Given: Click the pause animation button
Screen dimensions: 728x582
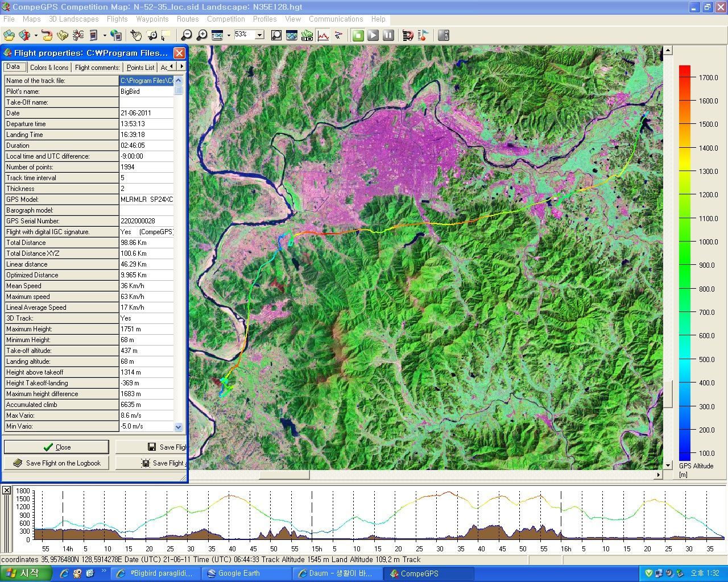Looking at the screenshot, I should (x=388, y=35).
